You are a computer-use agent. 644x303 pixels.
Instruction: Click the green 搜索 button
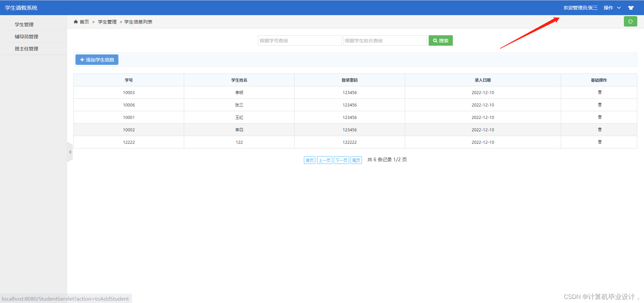[440, 41]
